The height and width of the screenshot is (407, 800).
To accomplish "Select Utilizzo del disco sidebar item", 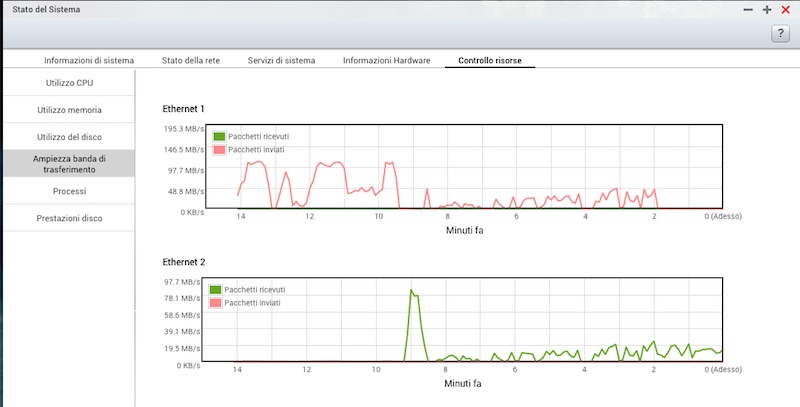I will coord(69,136).
